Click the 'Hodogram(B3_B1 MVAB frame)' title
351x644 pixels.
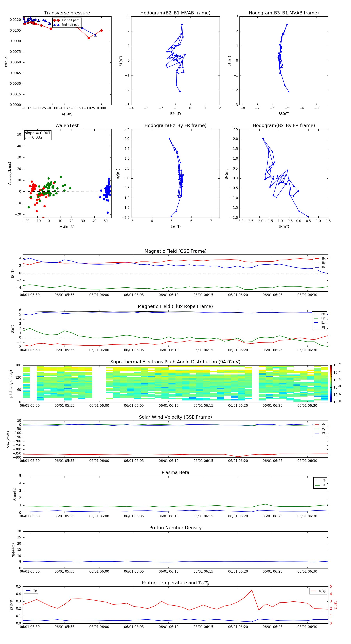pos(284,13)
